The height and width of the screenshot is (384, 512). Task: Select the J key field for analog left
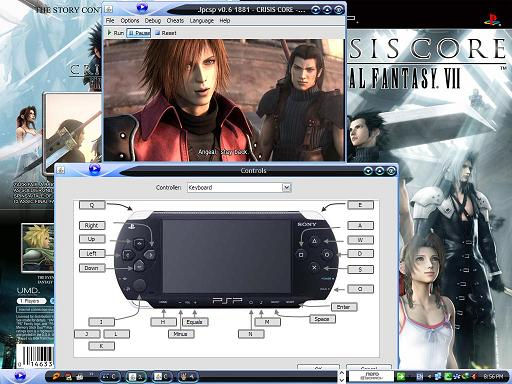tap(87, 334)
